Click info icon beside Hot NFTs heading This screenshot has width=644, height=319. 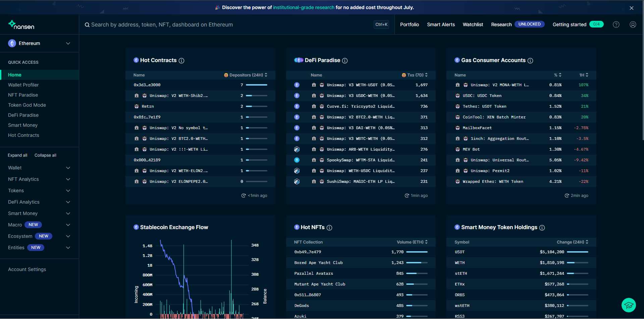pyautogui.click(x=329, y=228)
